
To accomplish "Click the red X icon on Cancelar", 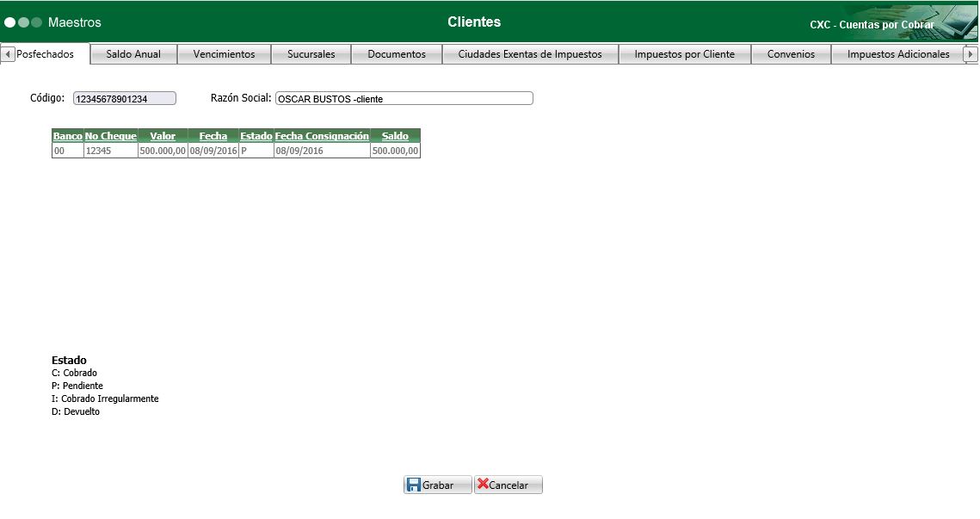I will point(483,484).
